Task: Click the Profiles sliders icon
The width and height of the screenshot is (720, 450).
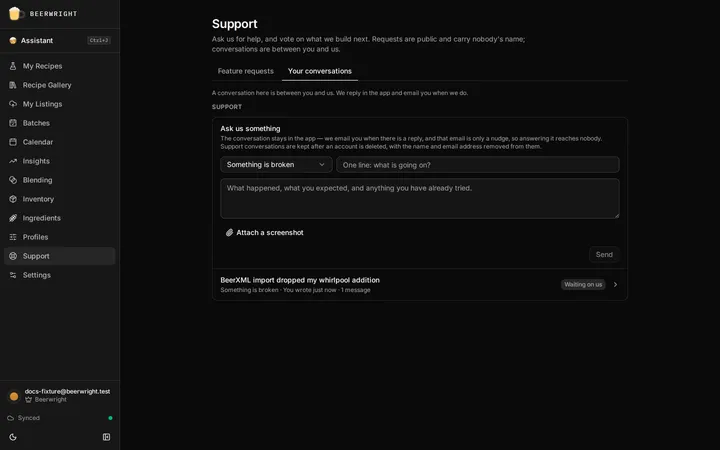Action: (x=13, y=237)
